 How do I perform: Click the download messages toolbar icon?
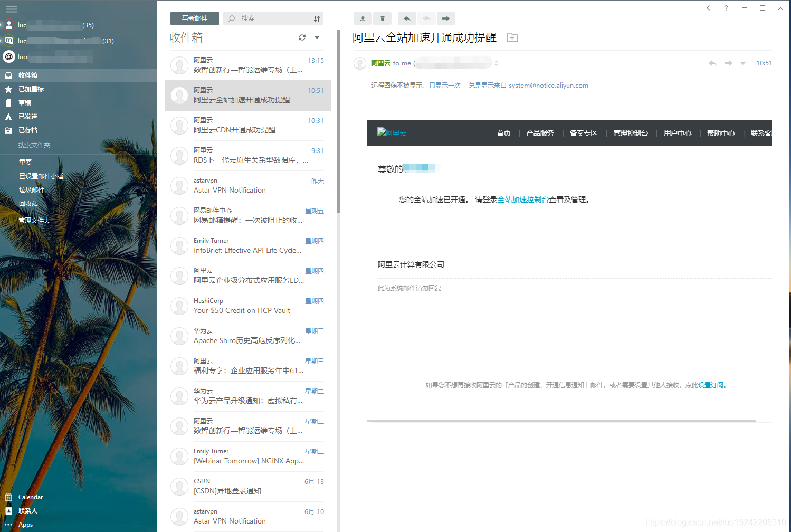click(363, 18)
